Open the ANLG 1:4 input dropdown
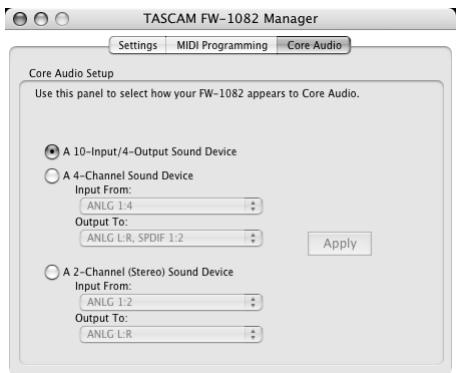This screenshot has height=373, width=459. (x=171, y=206)
